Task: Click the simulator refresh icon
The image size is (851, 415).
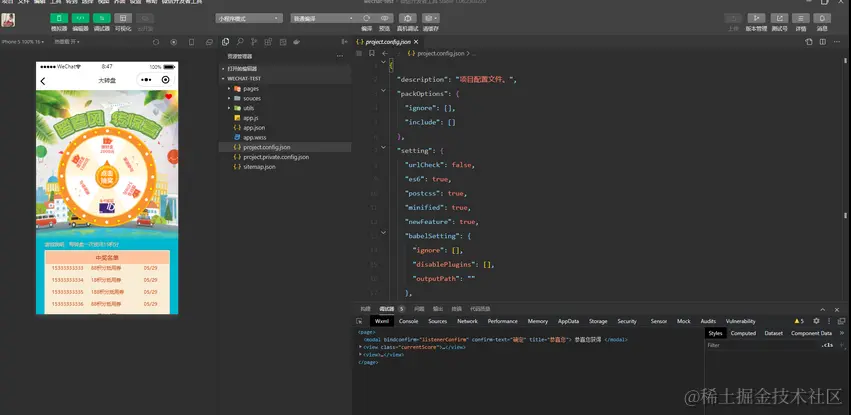Action: coord(156,42)
